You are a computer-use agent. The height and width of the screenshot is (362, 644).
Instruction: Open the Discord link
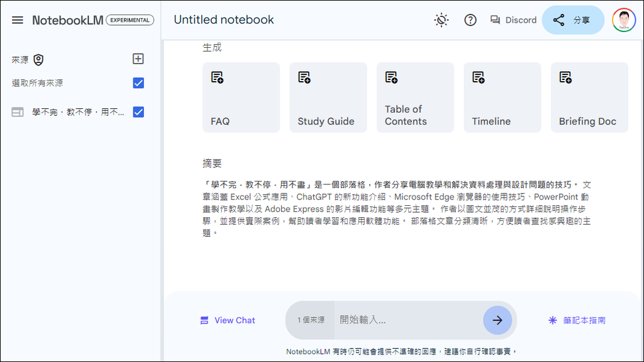click(x=513, y=20)
